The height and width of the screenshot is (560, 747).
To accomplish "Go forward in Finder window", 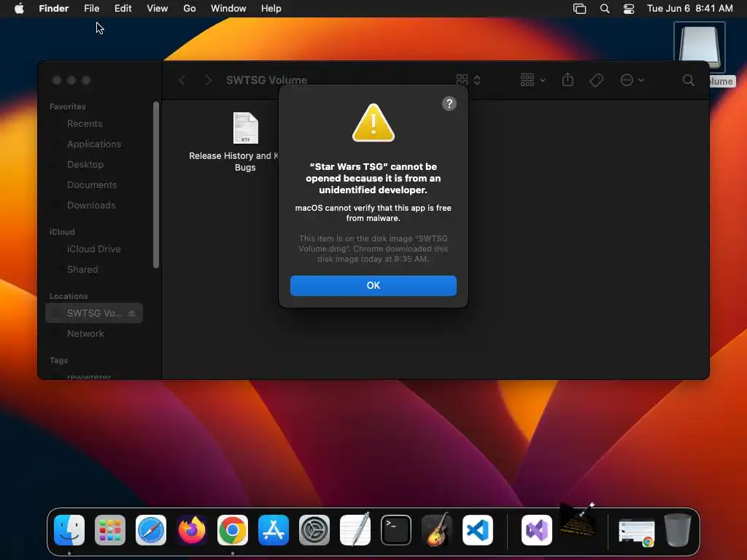I will (x=208, y=80).
